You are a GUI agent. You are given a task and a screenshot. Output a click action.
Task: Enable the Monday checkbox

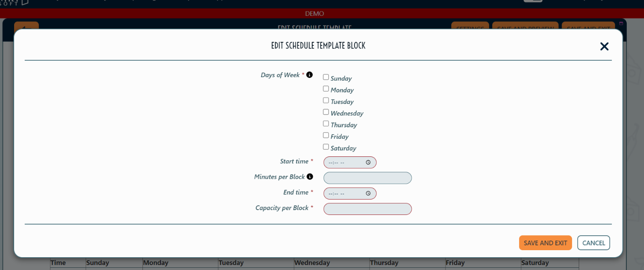coord(326,88)
